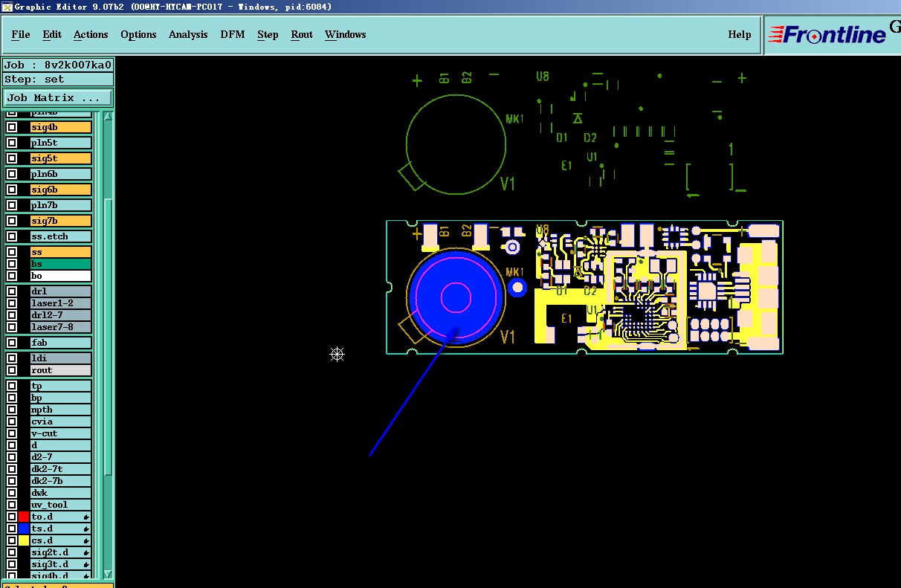Click the Job Matrix button
This screenshot has width=901, height=588.
(x=58, y=98)
